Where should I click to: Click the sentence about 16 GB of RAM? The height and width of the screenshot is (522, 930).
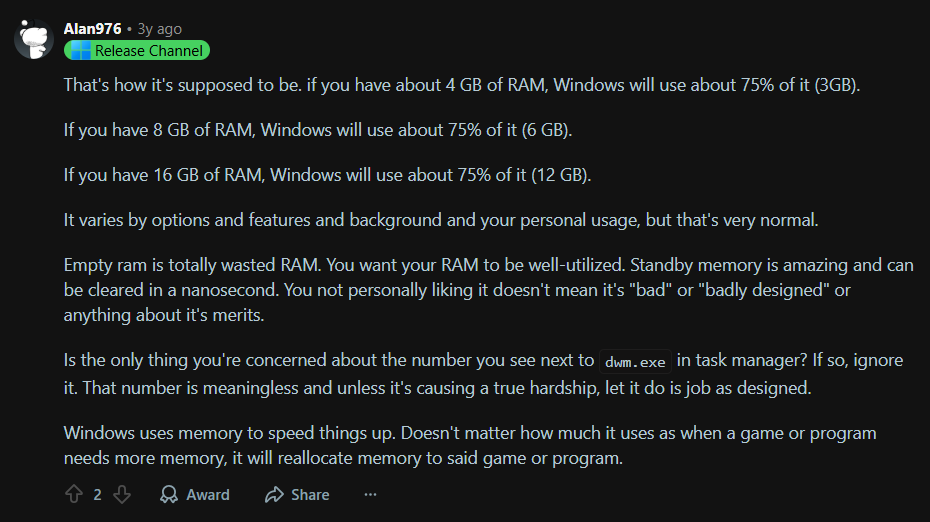coord(327,175)
